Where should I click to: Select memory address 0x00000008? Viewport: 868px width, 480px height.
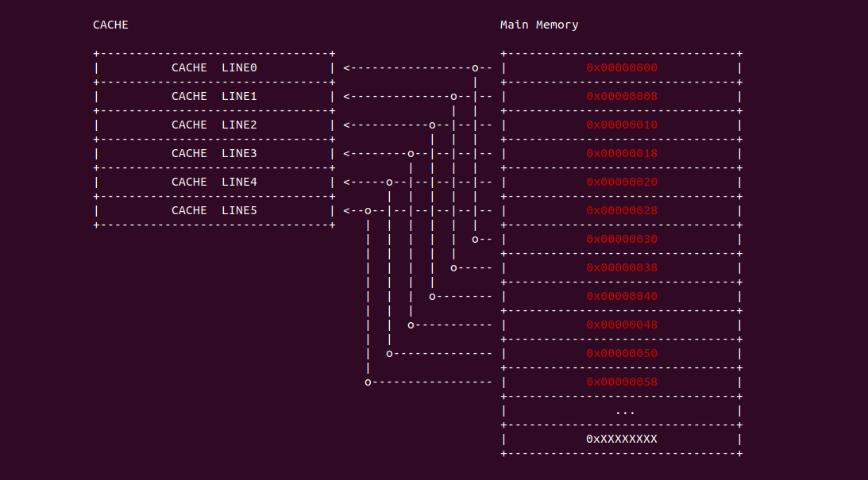pyautogui.click(x=622, y=97)
